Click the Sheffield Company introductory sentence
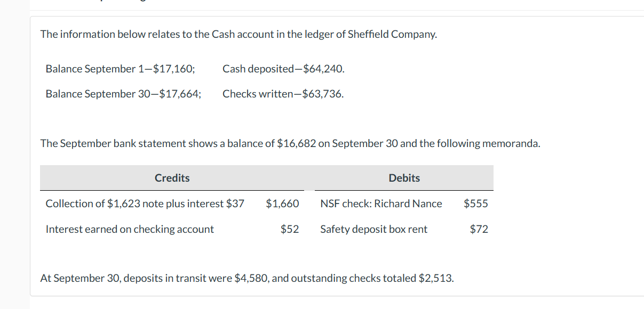 tap(238, 34)
